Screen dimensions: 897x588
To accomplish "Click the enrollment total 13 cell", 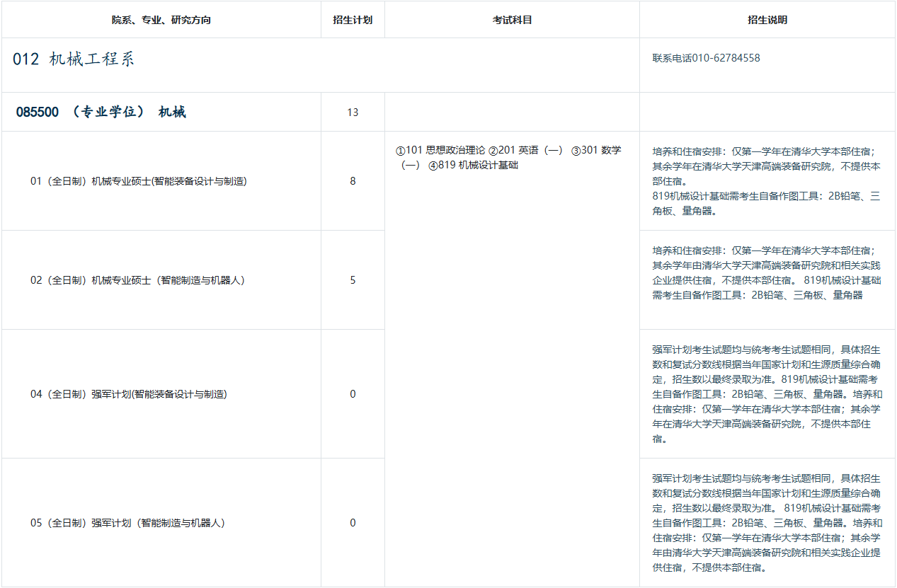I will [353, 113].
